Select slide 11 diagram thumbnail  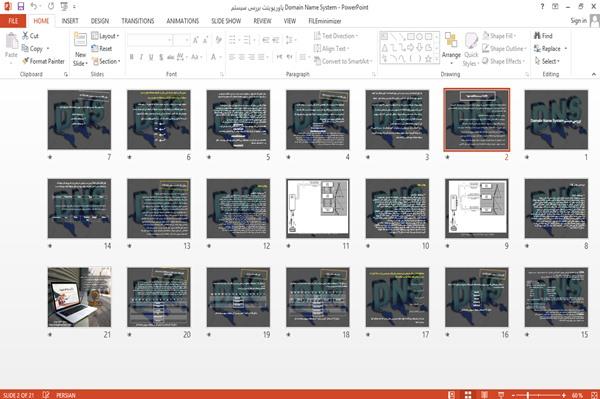[x=318, y=208]
